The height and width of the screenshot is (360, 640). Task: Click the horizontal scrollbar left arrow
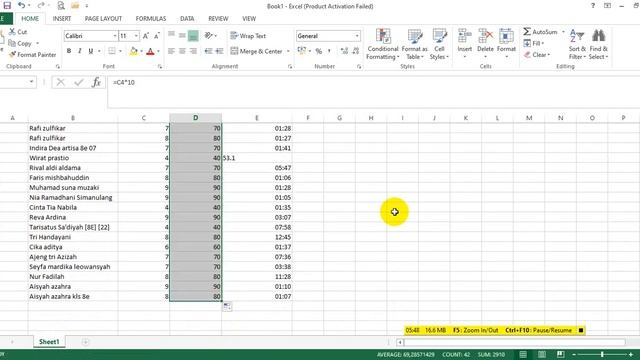[x=400, y=342]
